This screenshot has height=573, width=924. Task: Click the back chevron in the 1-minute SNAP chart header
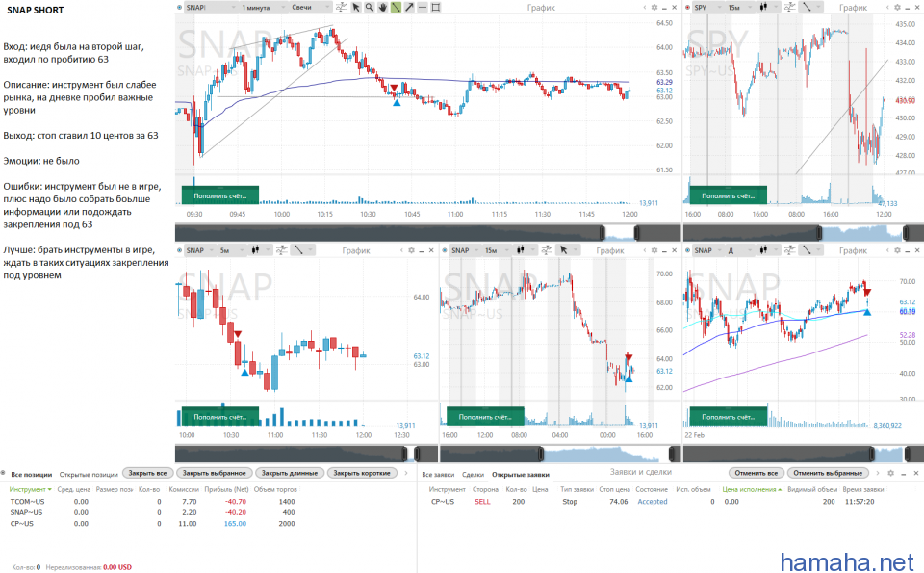pos(644,7)
